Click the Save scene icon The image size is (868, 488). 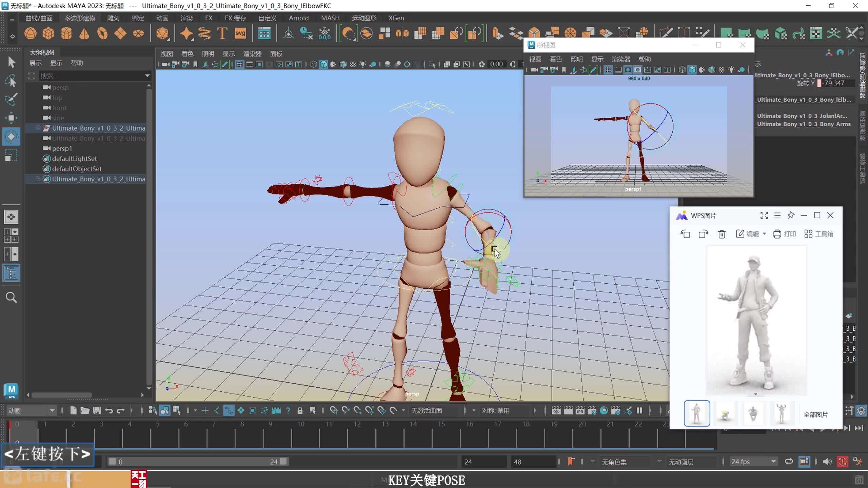97,411
